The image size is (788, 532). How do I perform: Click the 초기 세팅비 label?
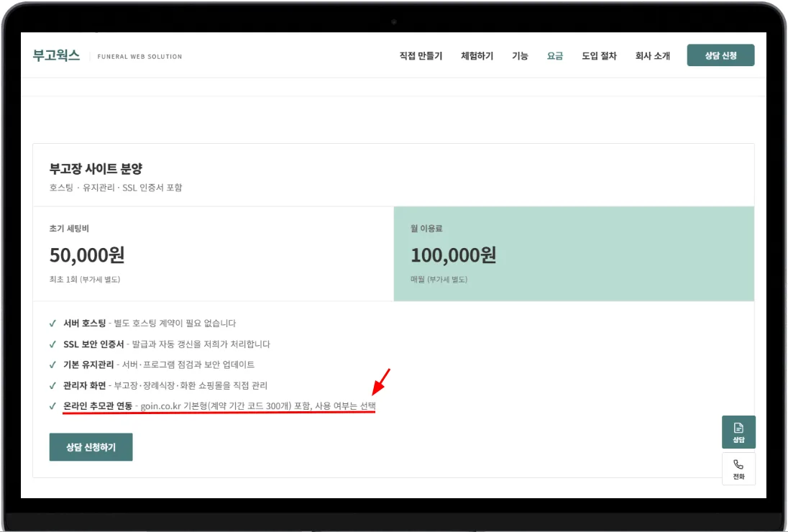69,229
